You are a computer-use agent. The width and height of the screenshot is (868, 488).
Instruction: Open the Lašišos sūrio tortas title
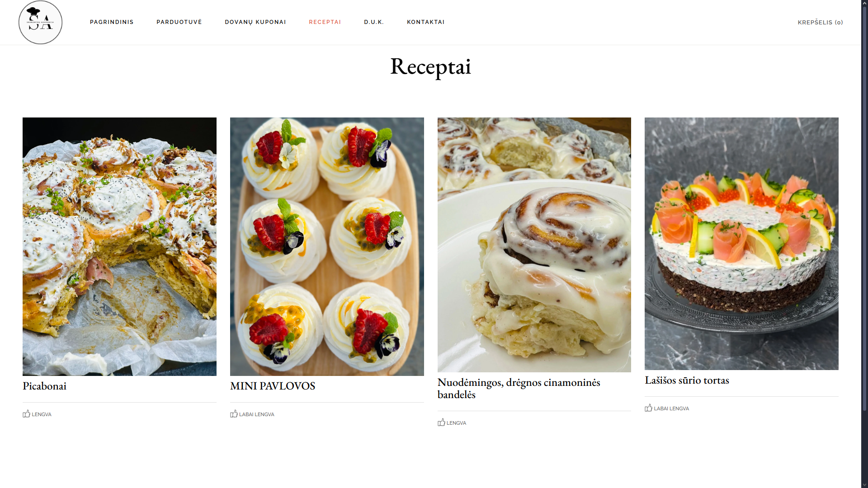pos(687,380)
